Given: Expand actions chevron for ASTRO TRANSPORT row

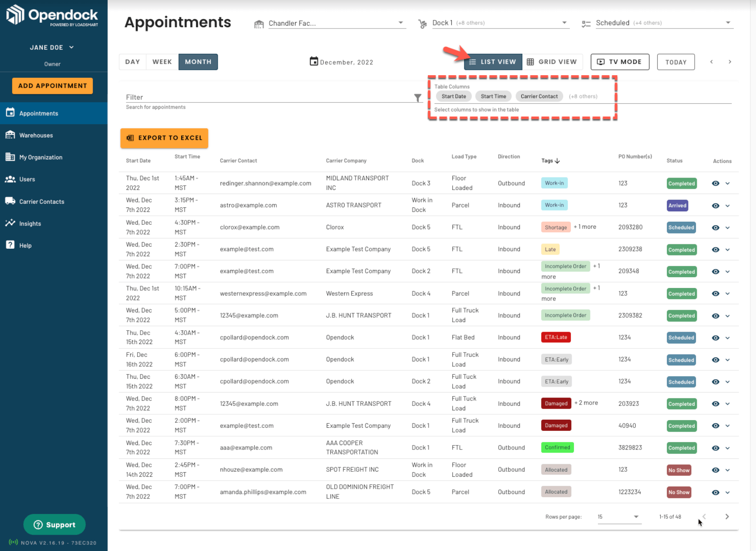Looking at the screenshot, I should [x=728, y=206].
